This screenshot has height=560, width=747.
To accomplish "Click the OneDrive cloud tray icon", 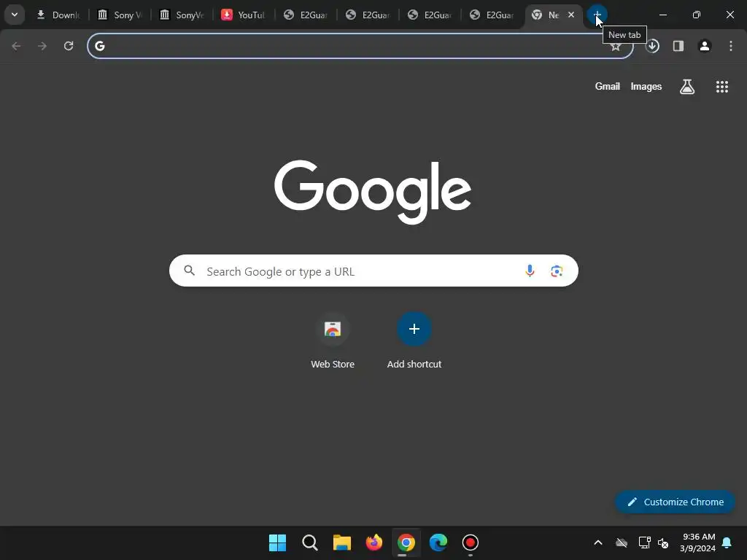I will pos(622,542).
